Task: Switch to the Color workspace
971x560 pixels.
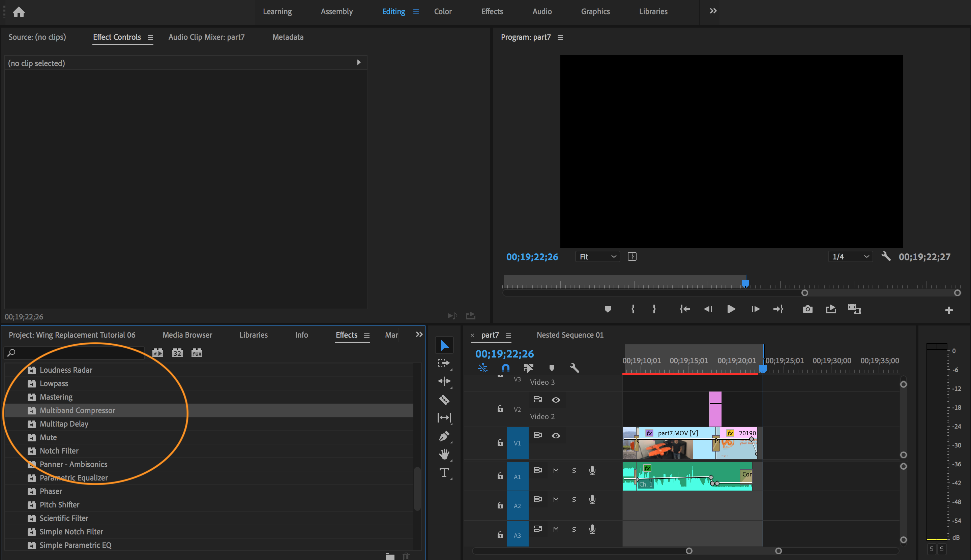Action: (x=443, y=11)
